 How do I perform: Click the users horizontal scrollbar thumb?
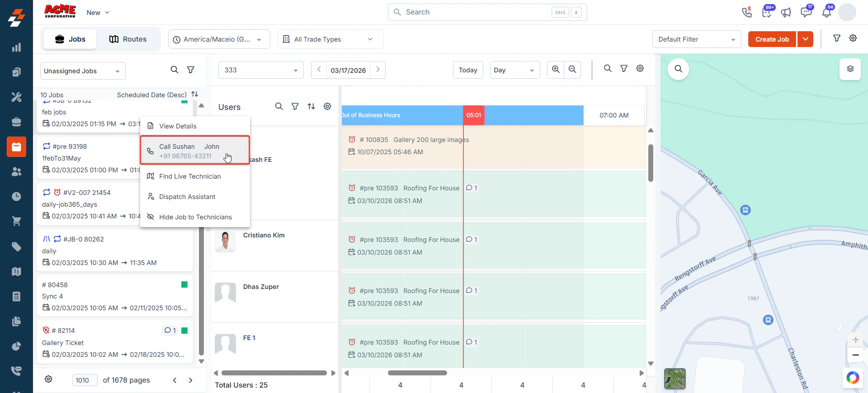tap(274, 373)
